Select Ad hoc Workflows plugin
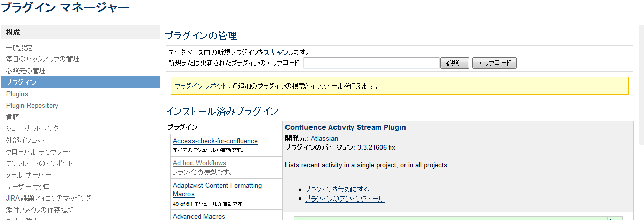 click(199, 163)
